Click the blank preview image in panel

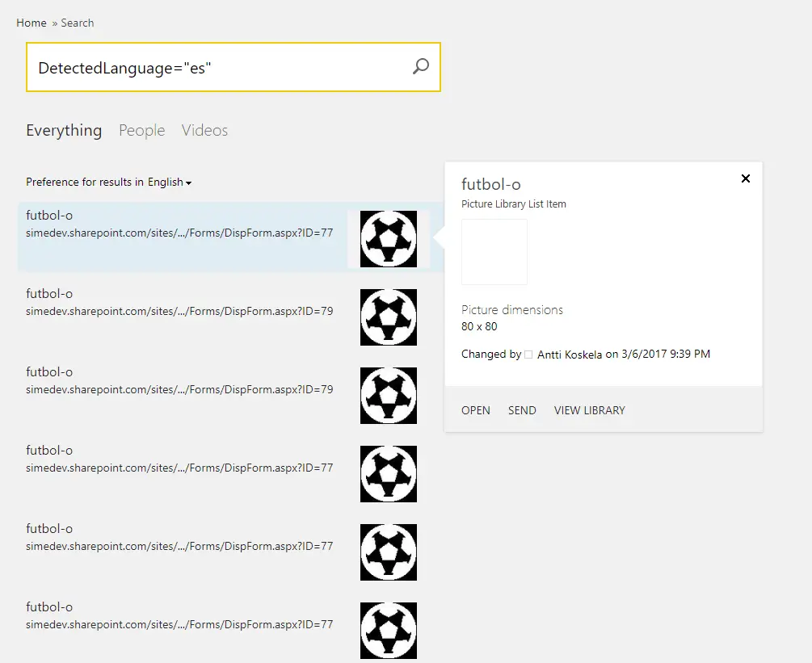pyautogui.click(x=494, y=252)
